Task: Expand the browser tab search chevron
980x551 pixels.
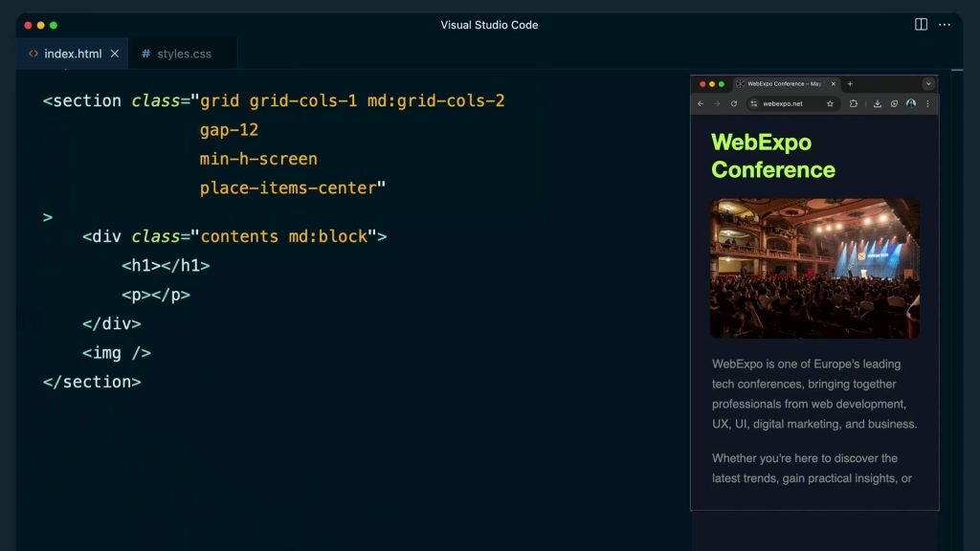Action: (x=927, y=84)
